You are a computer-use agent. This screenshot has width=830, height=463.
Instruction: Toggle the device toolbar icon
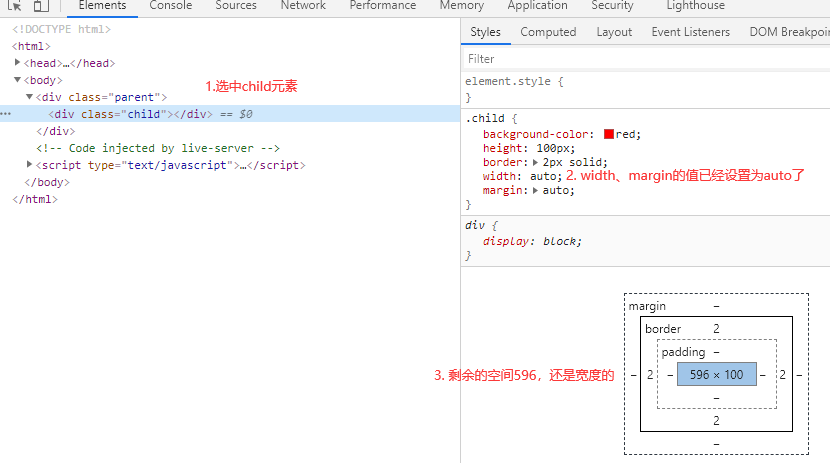pyautogui.click(x=41, y=6)
